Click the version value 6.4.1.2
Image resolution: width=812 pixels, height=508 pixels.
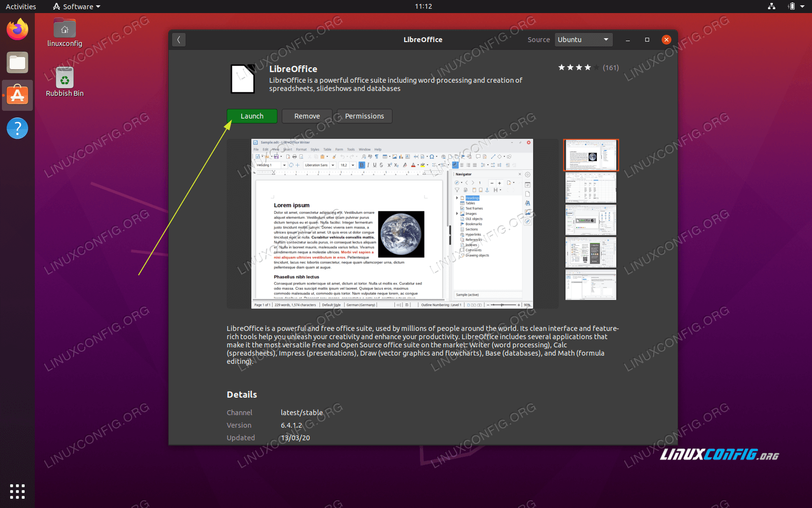pyautogui.click(x=291, y=425)
